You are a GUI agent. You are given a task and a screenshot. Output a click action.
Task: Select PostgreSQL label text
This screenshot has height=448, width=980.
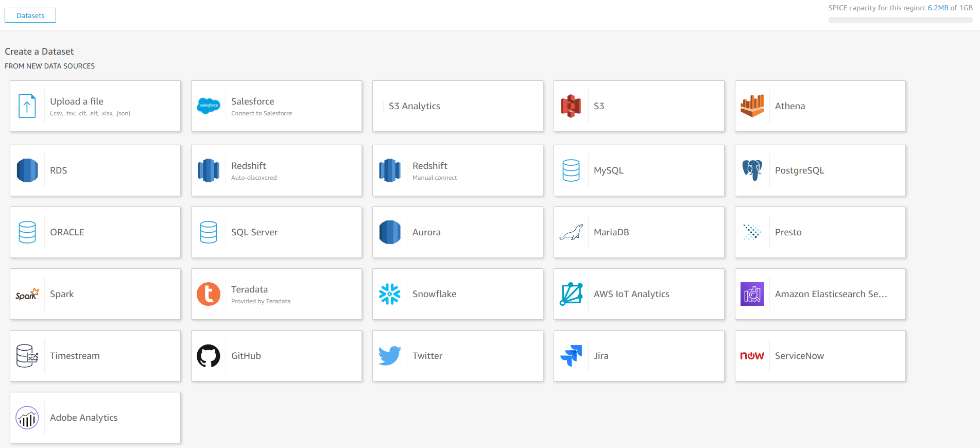click(x=800, y=170)
